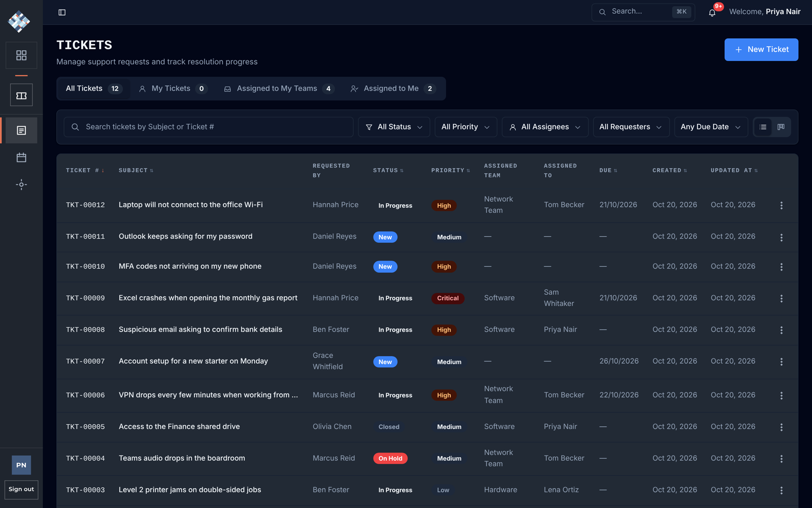This screenshot has width=812, height=508.
Task: Open actions menu for TKT-00007
Action: point(782,362)
